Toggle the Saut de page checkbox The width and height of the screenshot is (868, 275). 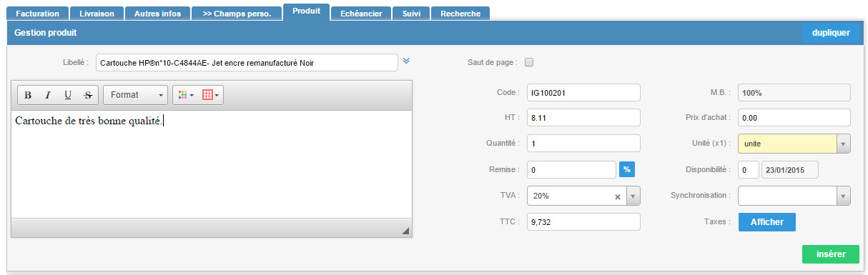point(529,62)
